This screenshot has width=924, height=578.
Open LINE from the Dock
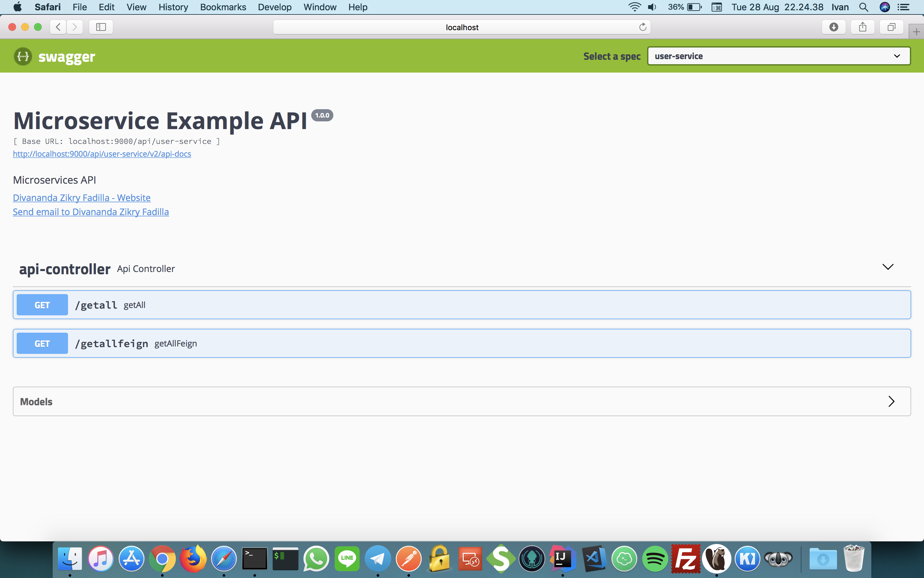[347, 558]
